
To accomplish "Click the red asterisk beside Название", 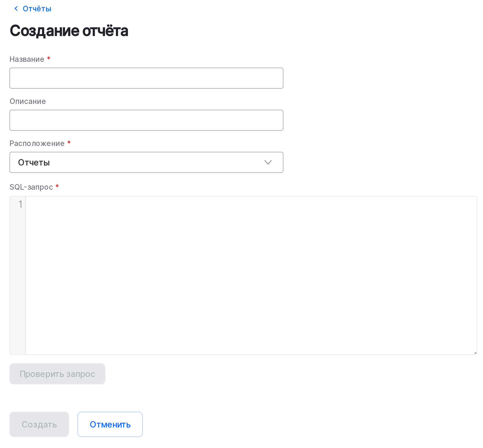I will point(49,58).
